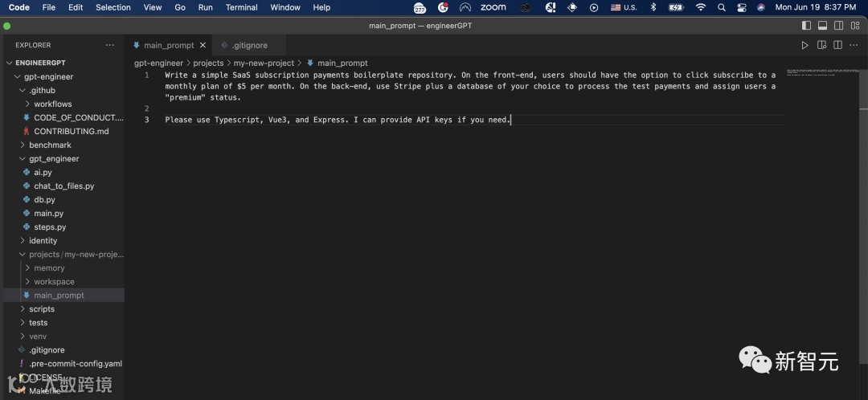Screen dimensions: 868x400
Task: Split the editor right
Action: coord(837,45)
